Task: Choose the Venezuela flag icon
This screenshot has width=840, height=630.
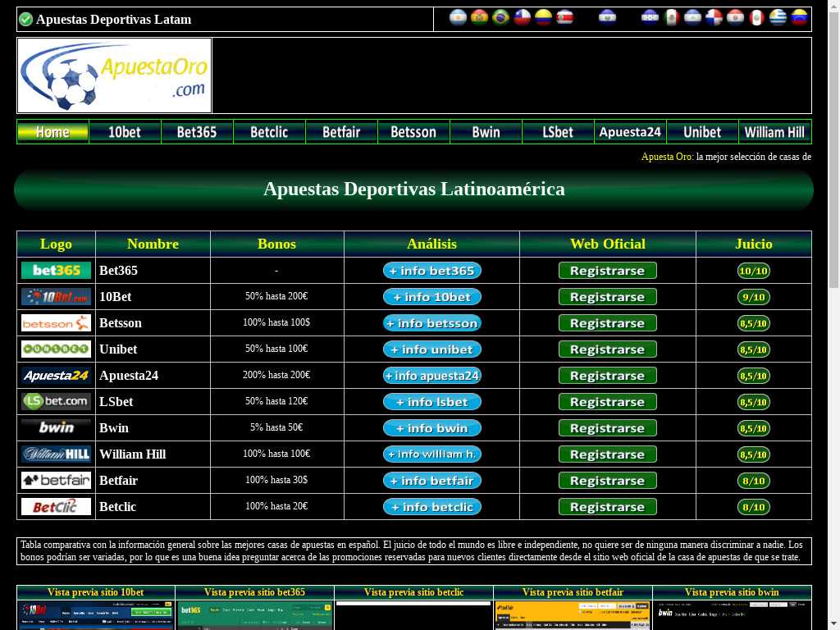Action: [799, 18]
